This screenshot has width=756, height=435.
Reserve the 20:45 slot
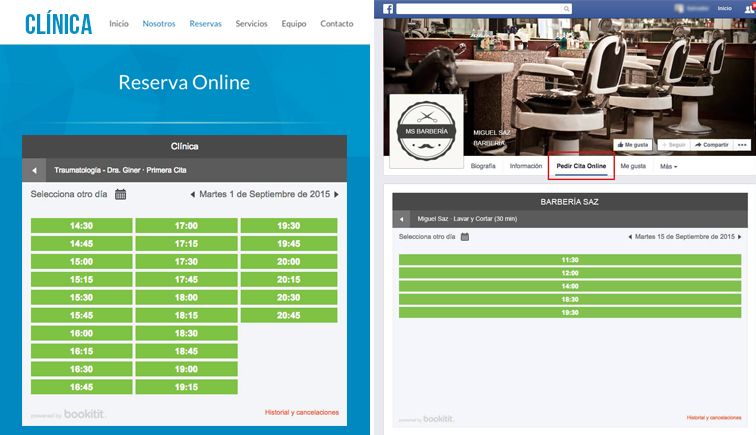click(x=289, y=315)
